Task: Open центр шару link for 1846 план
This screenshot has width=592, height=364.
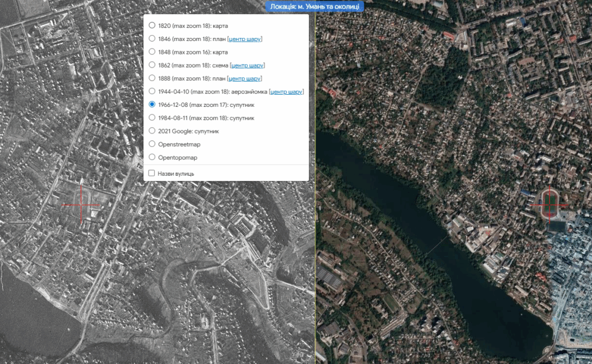Action: [x=245, y=39]
